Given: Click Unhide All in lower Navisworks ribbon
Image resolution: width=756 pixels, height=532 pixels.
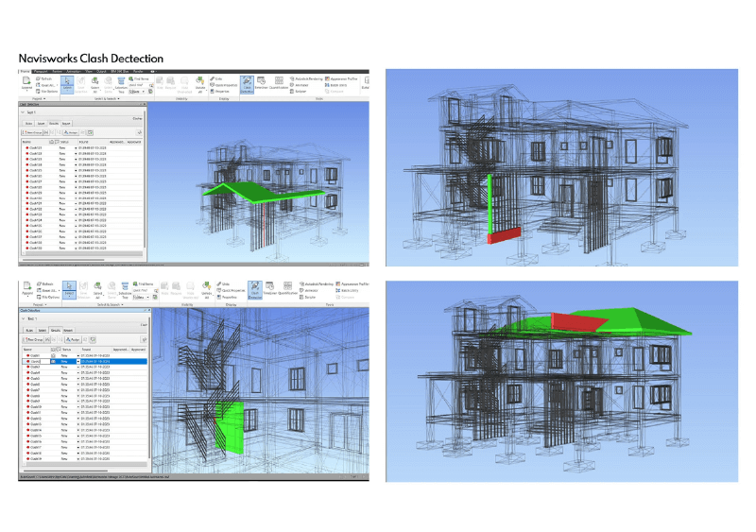Looking at the screenshot, I should click(206, 289).
